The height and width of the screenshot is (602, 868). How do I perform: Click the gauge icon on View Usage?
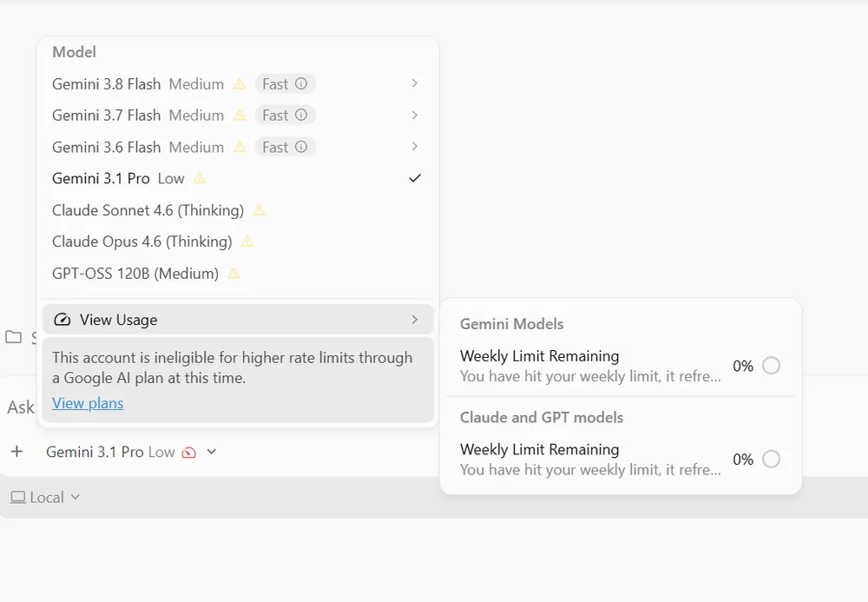point(62,320)
